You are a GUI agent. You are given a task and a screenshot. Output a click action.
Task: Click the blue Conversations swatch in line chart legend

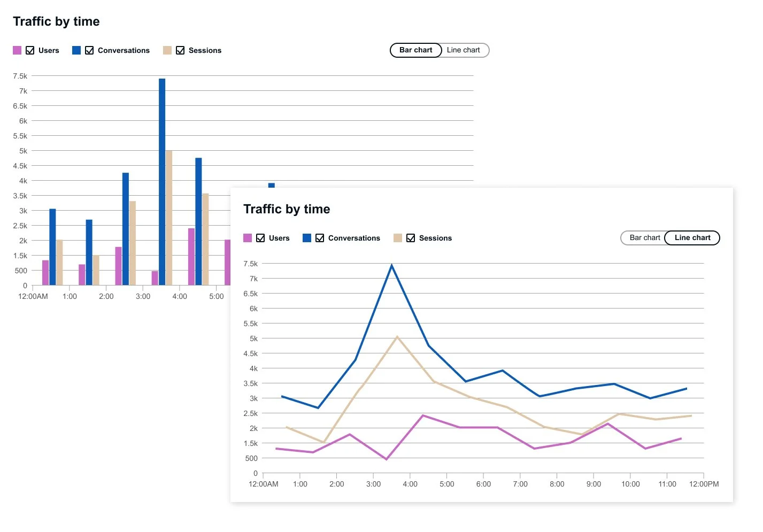(307, 238)
